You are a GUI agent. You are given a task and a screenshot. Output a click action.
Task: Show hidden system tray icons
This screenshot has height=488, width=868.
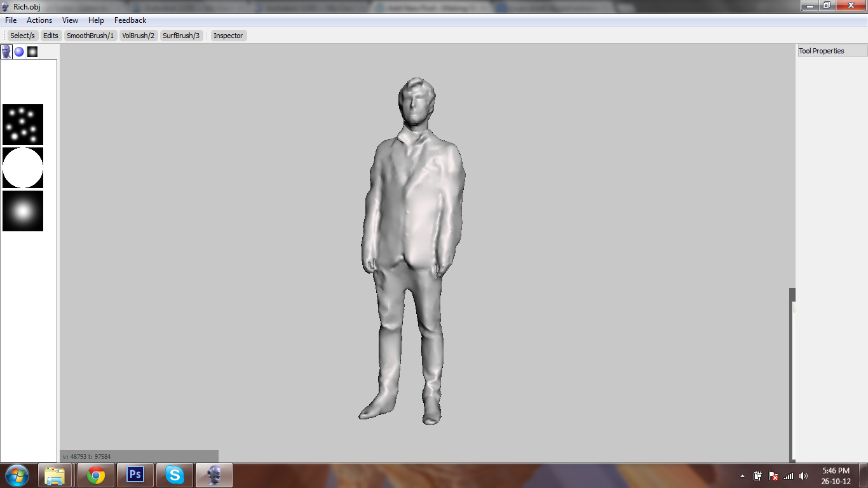[743, 476]
